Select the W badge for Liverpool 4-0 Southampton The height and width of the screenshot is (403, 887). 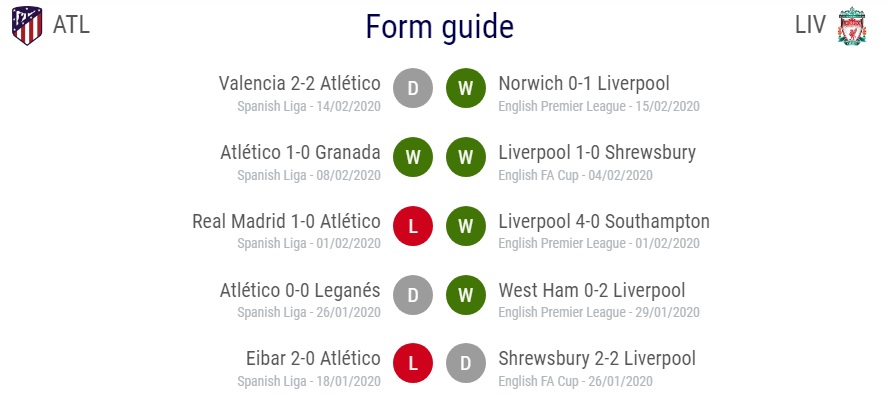pos(466,226)
